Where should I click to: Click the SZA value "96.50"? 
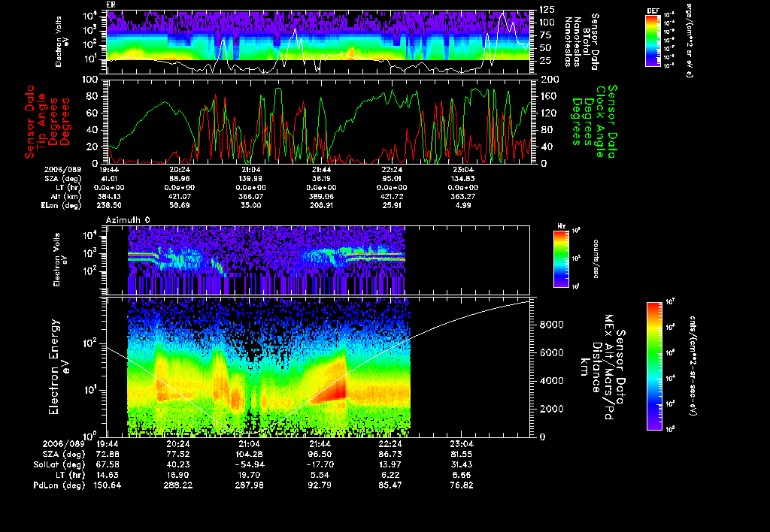[320, 454]
